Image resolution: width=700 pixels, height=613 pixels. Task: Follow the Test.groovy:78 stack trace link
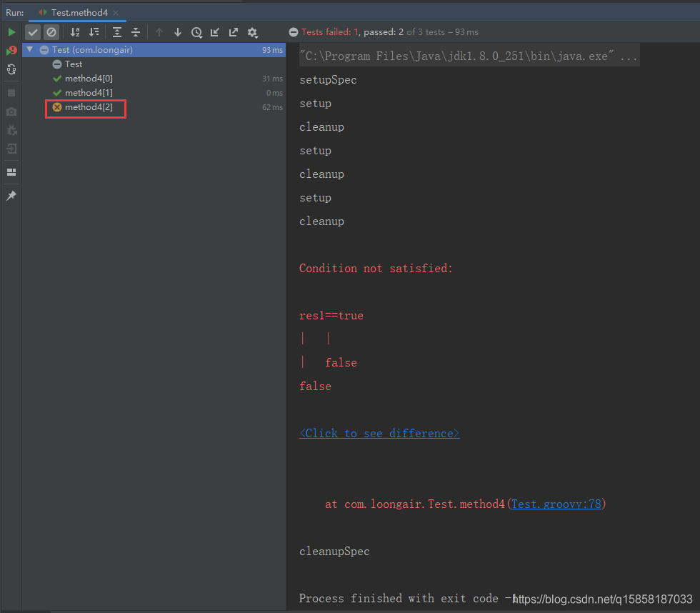coord(556,504)
